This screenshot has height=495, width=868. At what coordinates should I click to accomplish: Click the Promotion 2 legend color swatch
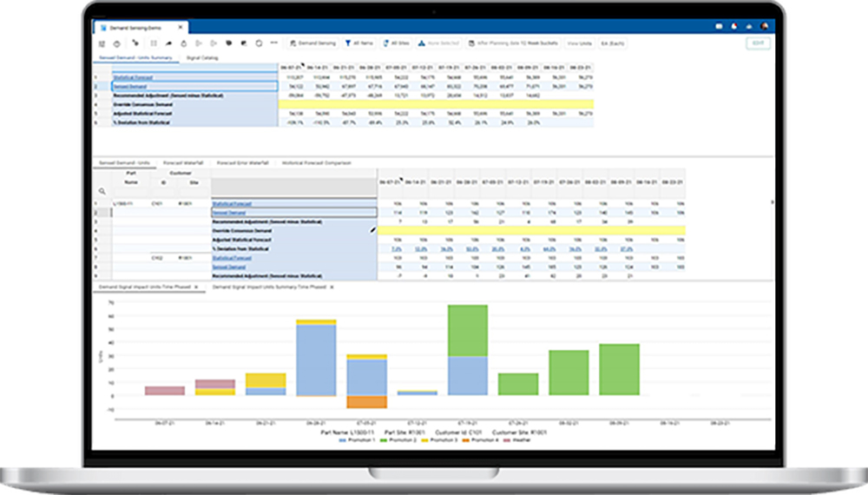[383, 440]
